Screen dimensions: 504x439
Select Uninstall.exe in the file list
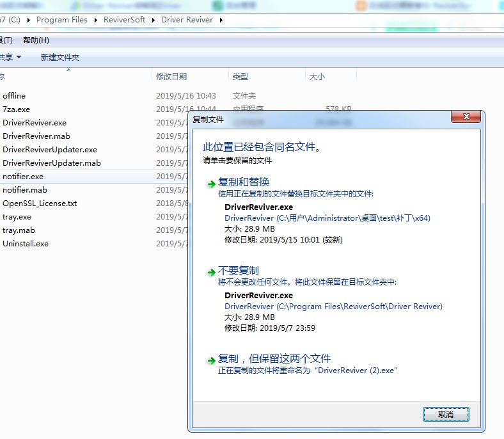[26, 244]
